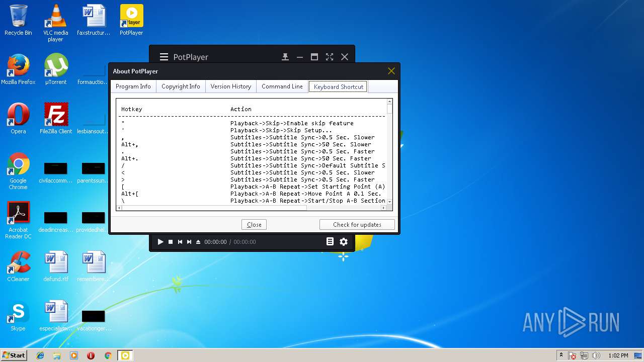Pin the PotPlayer window on top
Viewport: 644px width, 362px height.
pyautogui.click(x=285, y=57)
